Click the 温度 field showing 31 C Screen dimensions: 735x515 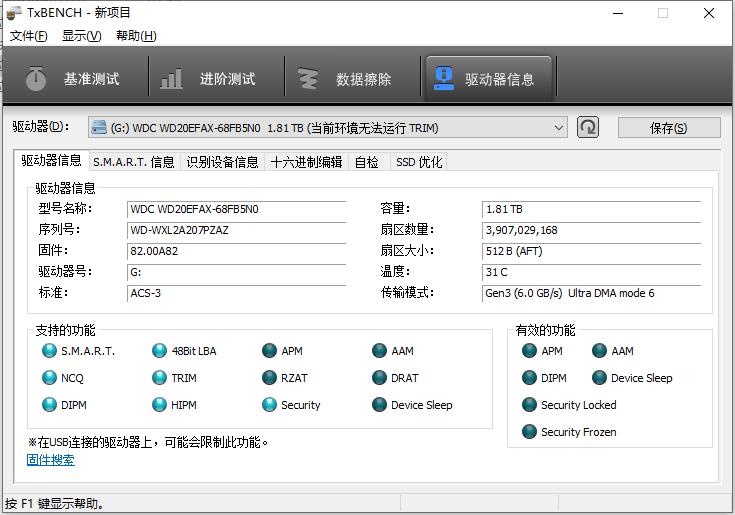tap(592, 272)
